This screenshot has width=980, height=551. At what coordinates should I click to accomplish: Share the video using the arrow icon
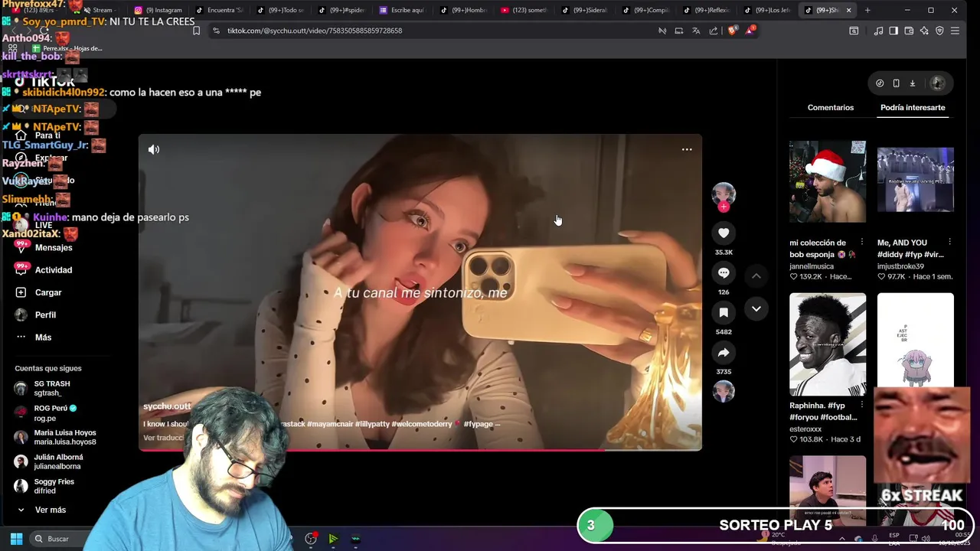724,352
